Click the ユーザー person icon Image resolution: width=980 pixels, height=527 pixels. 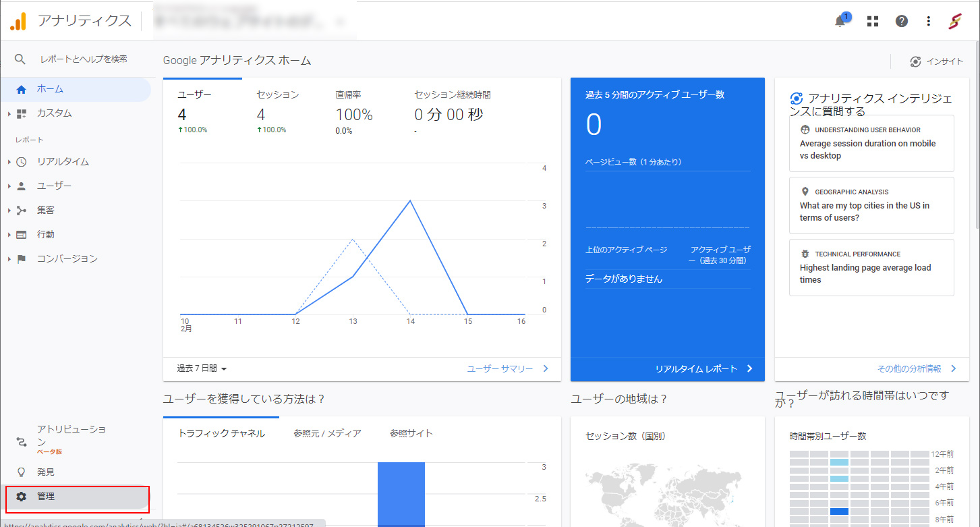22,186
